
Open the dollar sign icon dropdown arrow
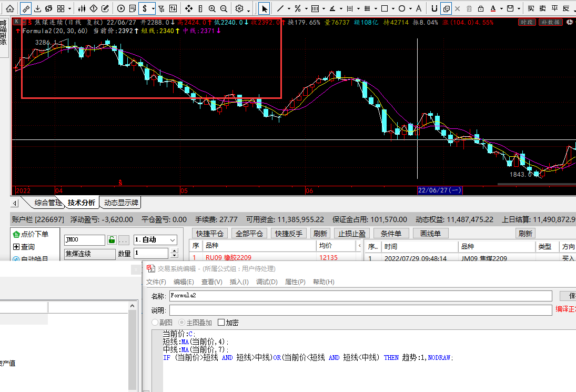(153, 8)
